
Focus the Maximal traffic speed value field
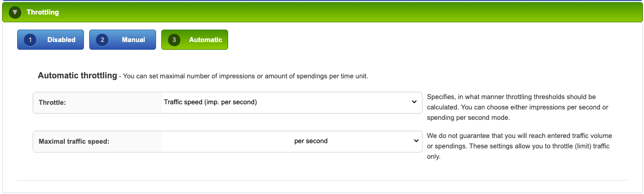pyautogui.click(x=227, y=141)
